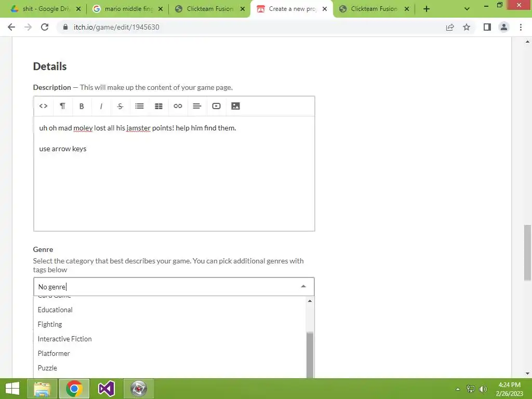
Task: Toggle HTML source code view in editor
Action: point(43,106)
